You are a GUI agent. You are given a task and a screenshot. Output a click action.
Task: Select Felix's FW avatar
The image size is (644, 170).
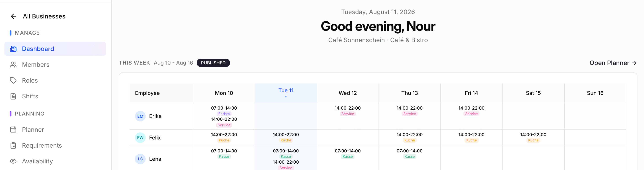click(x=140, y=138)
